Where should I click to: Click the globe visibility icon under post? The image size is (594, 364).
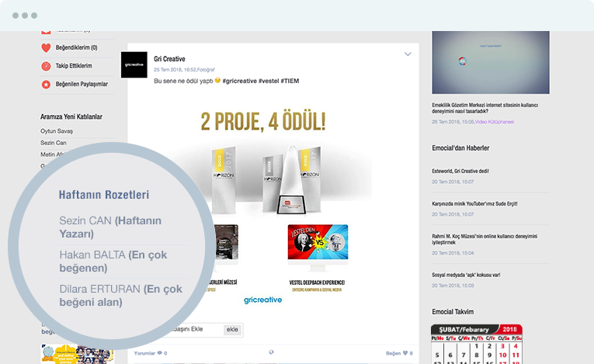[x=271, y=352]
